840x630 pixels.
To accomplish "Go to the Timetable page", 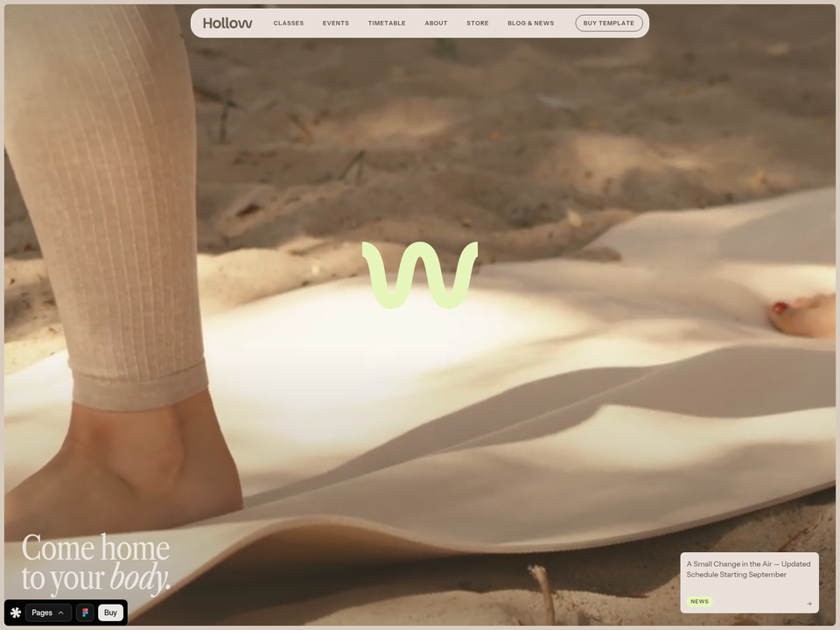I will 386,23.
